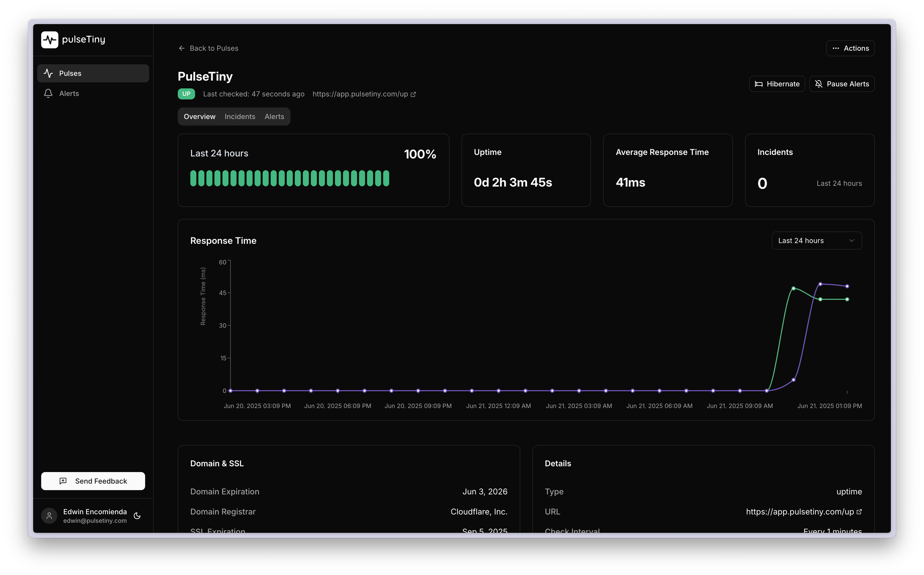924x575 pixels.
Task: Toggle dark mode with the moon icon
Action: point(137,516)
